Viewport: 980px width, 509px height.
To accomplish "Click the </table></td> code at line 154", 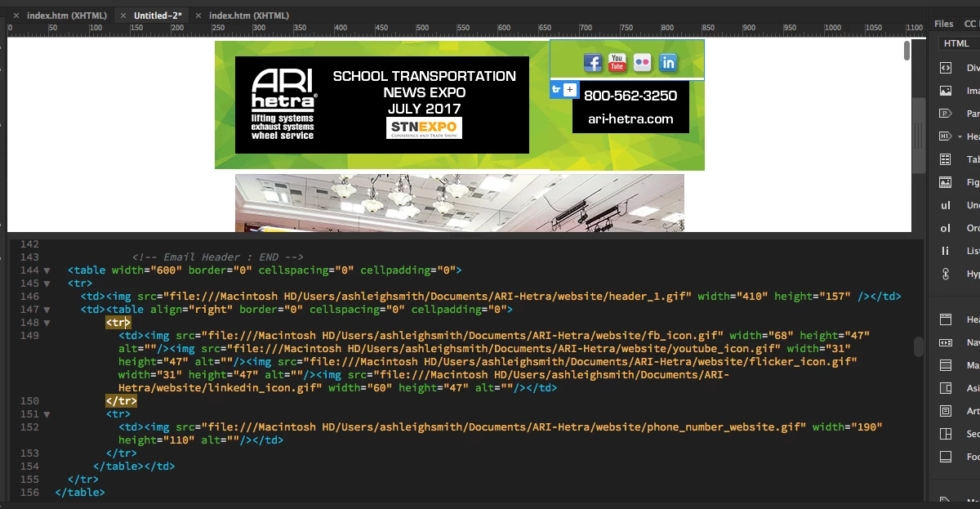I will (134, 467).
